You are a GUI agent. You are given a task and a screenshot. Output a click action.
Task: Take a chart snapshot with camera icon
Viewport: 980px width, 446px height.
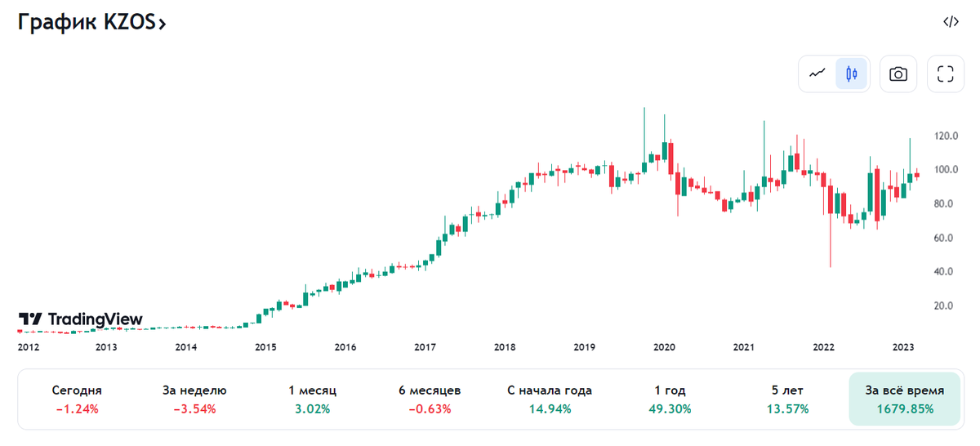898,74
